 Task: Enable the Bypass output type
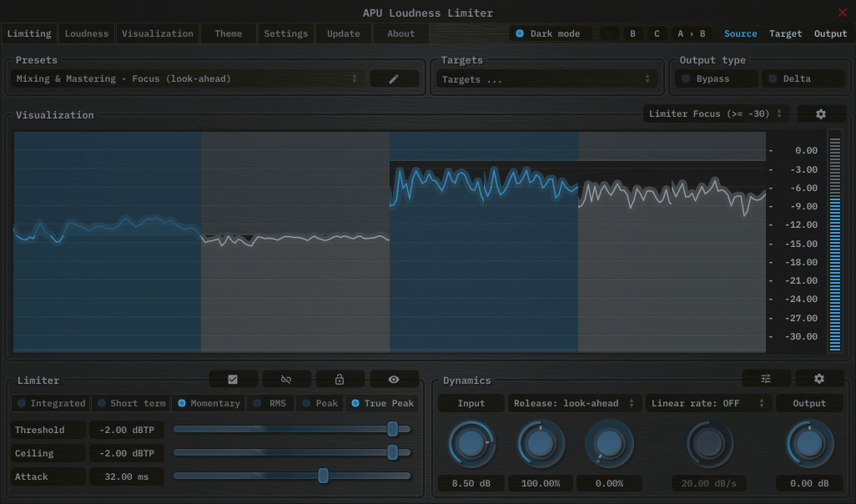pyautogui.click(x=715, y=78)
